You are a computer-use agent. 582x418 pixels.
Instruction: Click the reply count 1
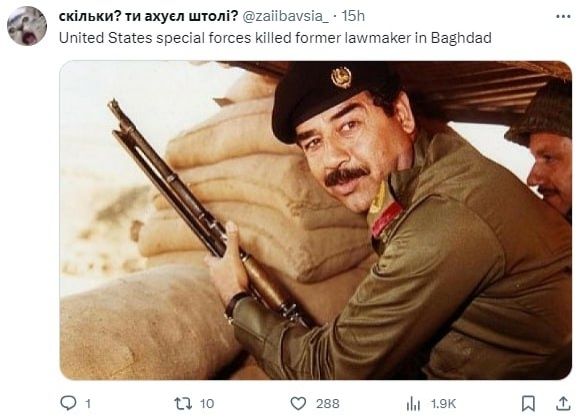coord(88,404)
